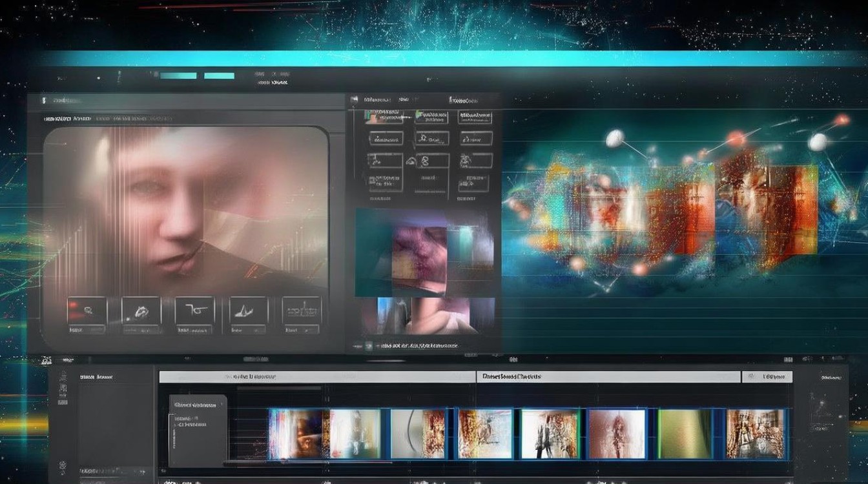Toggle the right cyan bar in the top toolbar
This screenshot has width=868, height=484.
pos(219,76)
